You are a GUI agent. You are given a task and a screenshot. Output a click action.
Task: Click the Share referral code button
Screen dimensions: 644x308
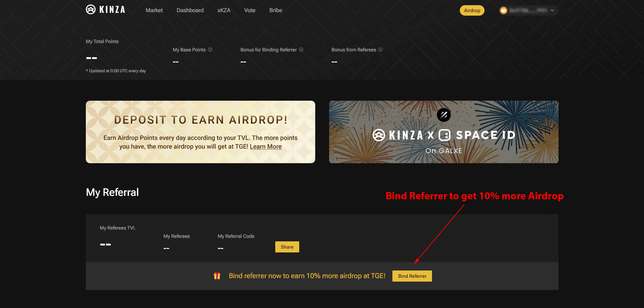[287, 247]
